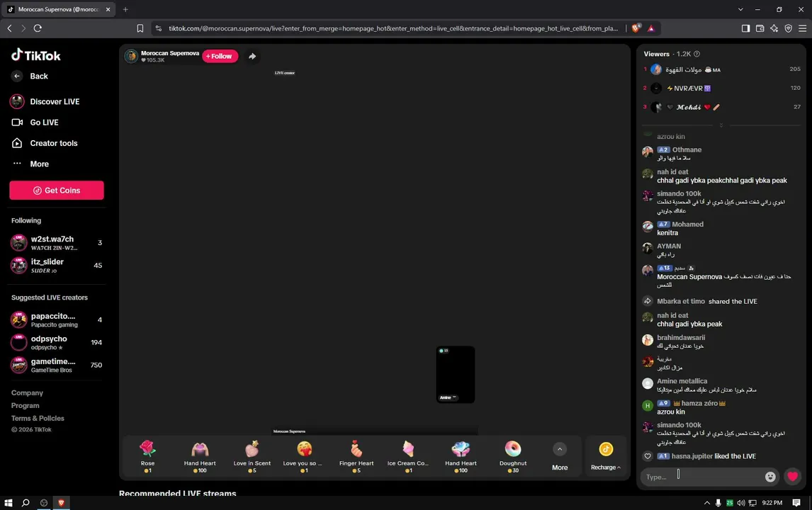Image resolution: width=812 pixels, height=510 pixels.
Task: Click AYMAN's username in chat
Action: pyautogui.click(x=669, y=246)
